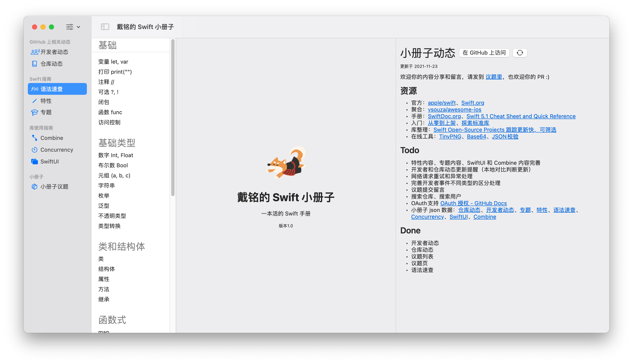Click the 开发者动态 people icon
This screenshot has height=364, width=633.
[x=35, y=52]
